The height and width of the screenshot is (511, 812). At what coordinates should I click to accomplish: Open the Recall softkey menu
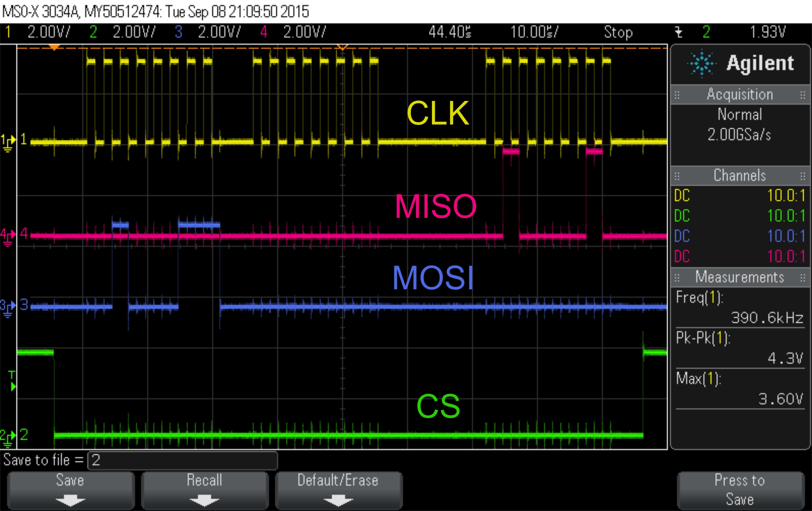(x=205, y=490)
